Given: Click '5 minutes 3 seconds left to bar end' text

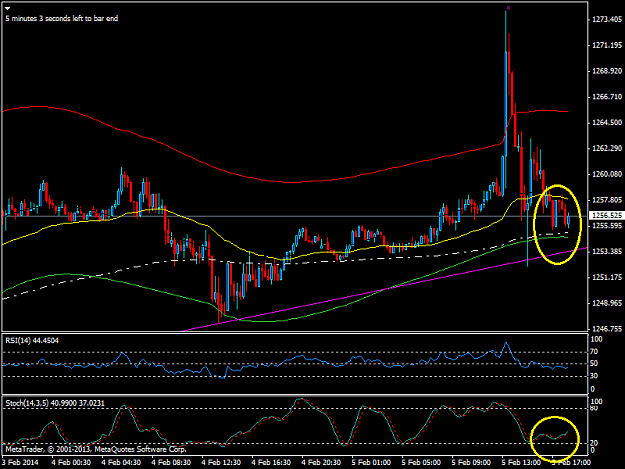Looking at the screenshot, I should (x=62, y=18).
